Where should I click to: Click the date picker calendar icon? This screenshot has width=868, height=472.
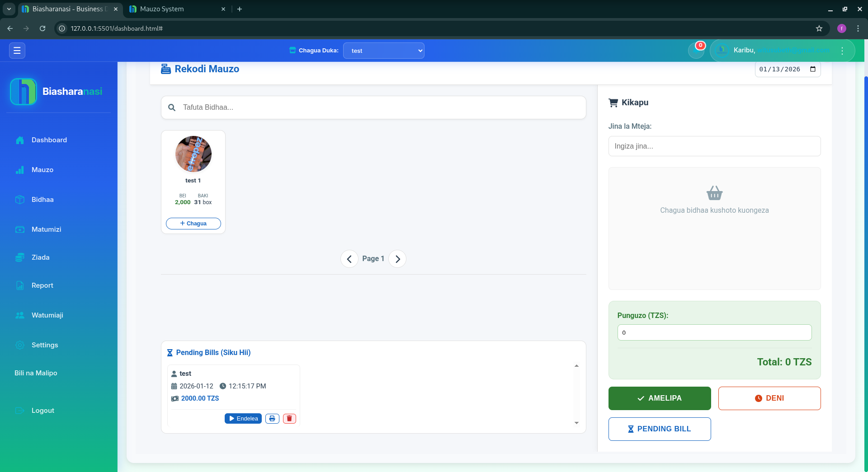813,69
